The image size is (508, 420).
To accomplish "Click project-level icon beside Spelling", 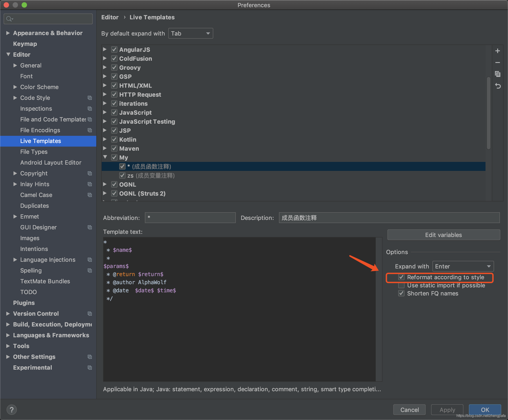I will click(90, 270).
